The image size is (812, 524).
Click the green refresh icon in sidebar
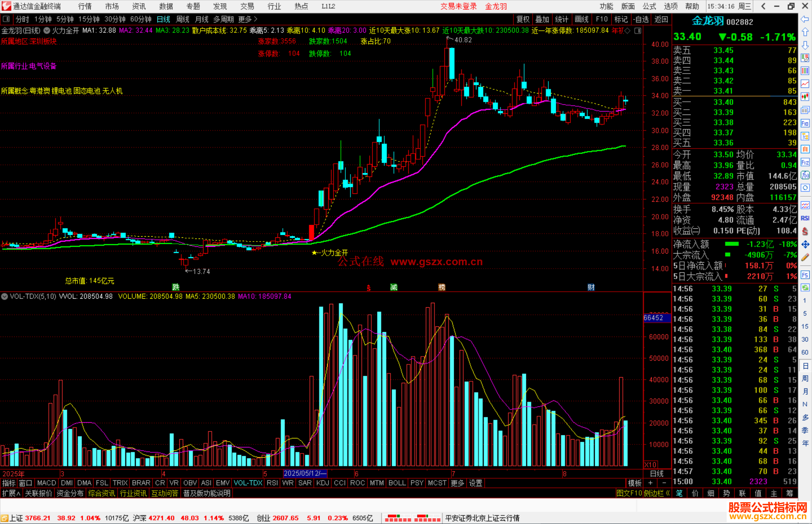[805, 288]
